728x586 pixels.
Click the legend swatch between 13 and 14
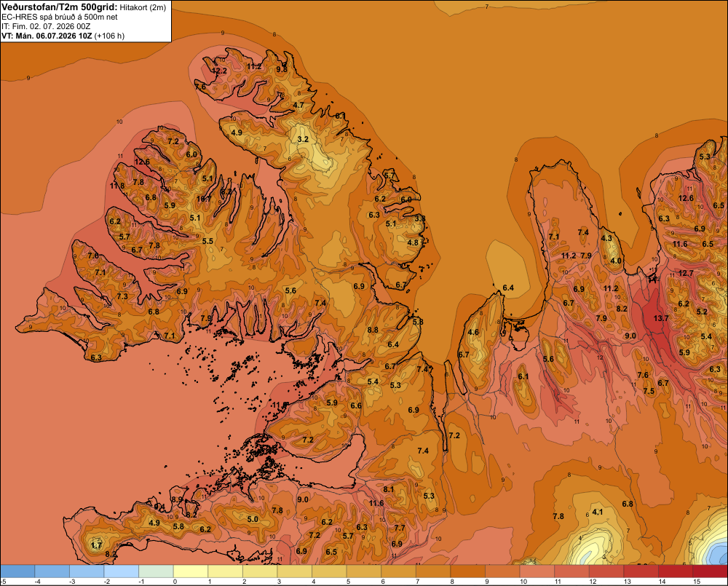(641, 571)
